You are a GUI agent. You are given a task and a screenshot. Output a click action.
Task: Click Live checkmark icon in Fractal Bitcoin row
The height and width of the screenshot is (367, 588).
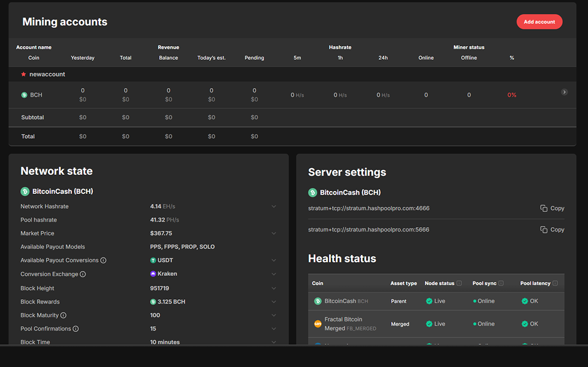(x=429, y=324)
